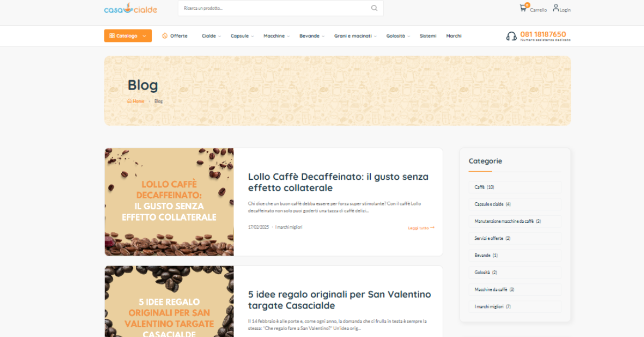Click the Offerte house icon
Viewport: 644px width, 337px height.
pos(165,36)
